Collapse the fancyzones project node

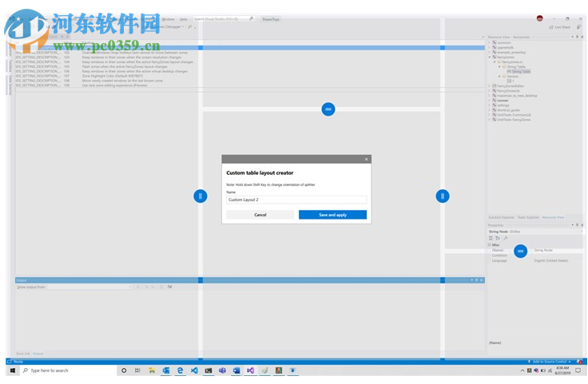coord(490,57)
